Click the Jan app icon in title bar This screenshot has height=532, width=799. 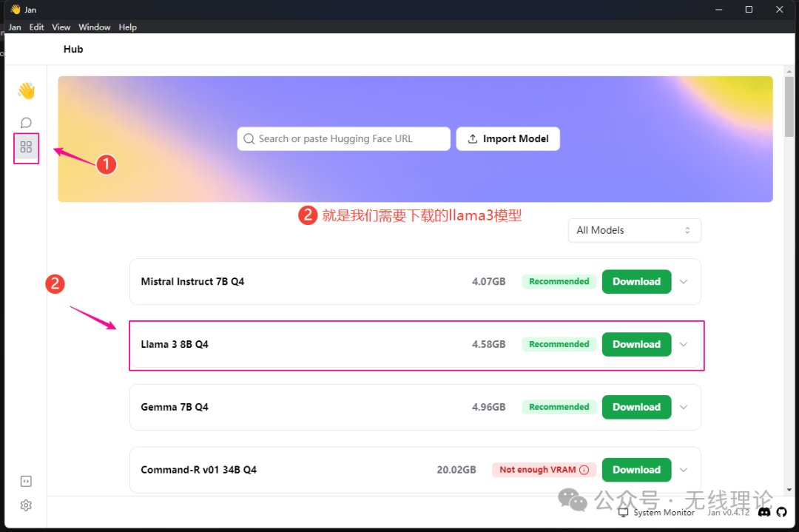(x=16, y=9)
